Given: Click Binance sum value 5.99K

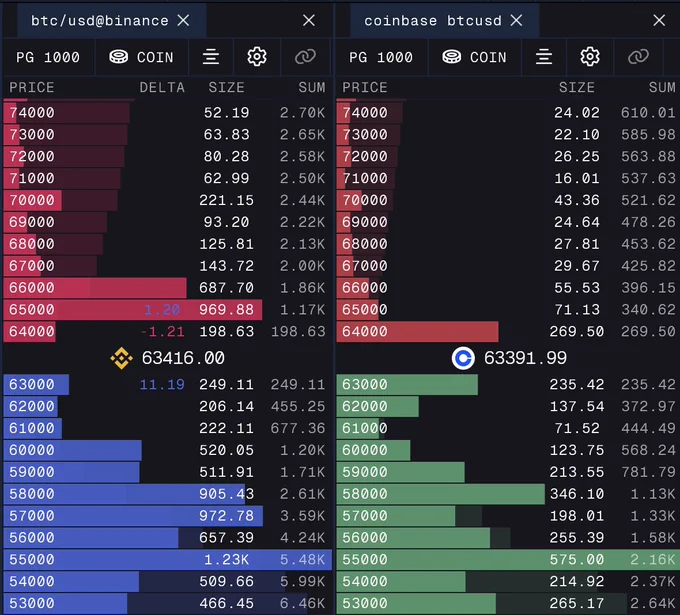Looking at the screenshot, I should click(x=302, y=581).
